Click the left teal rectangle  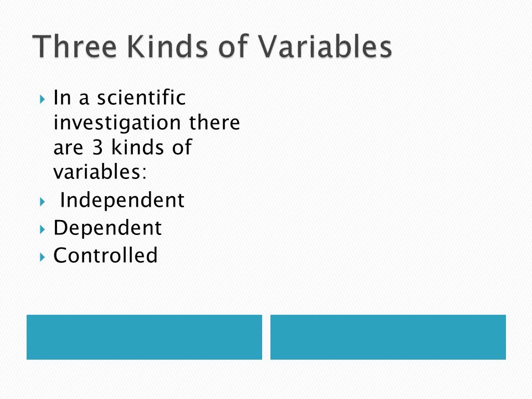(144, 337)
